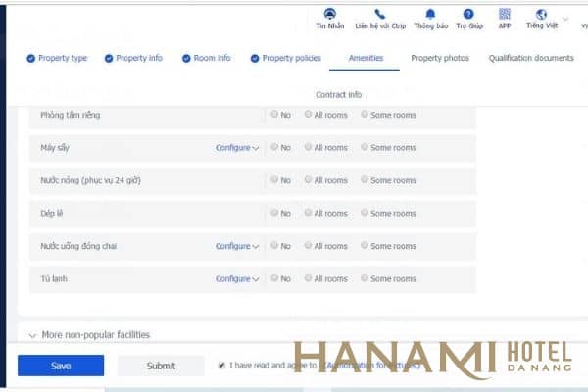The image size is (588, 392).
Task: Switch to the Qualification documents tab
Action: [531, 58]
